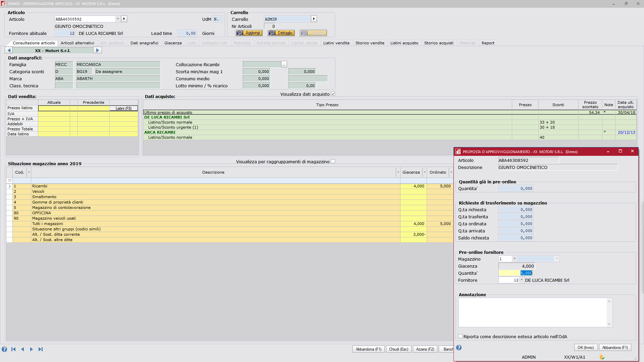Click into the Annotazione text area
This screenshot has height=362, width=644.
(x=533, y=312)
